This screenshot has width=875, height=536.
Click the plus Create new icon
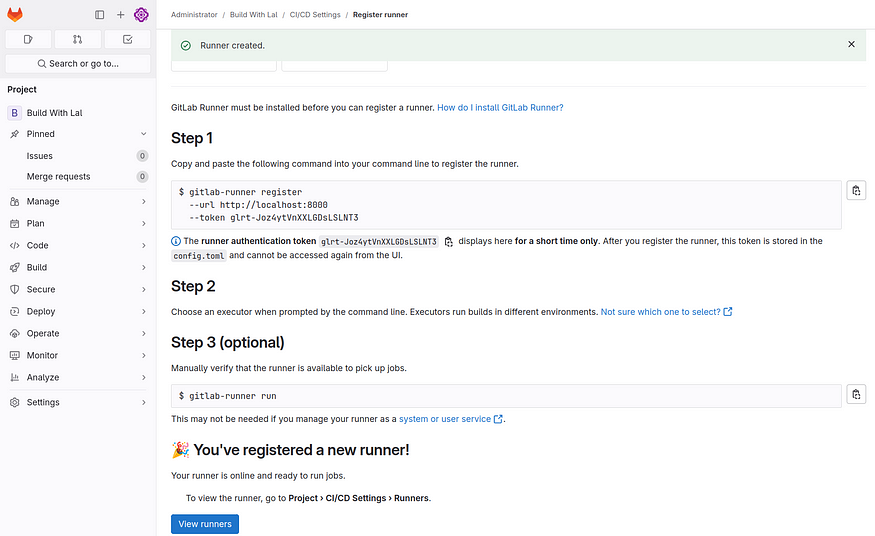[121, 15]
